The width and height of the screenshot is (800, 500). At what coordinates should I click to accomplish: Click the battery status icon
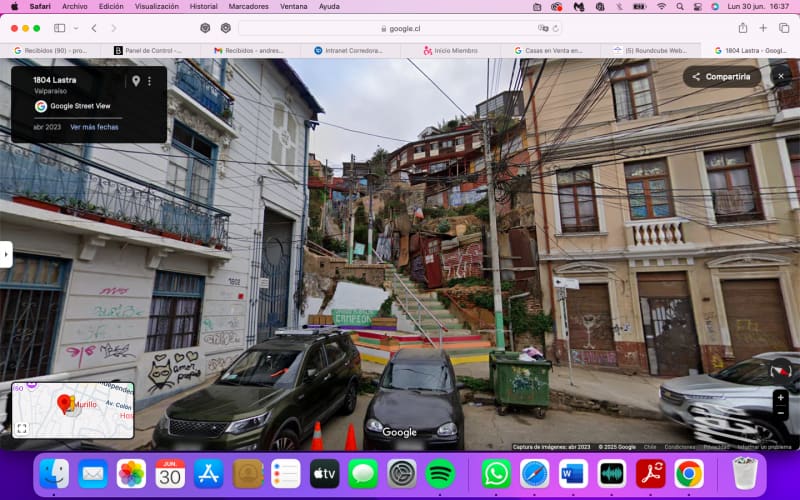[639, 7]
